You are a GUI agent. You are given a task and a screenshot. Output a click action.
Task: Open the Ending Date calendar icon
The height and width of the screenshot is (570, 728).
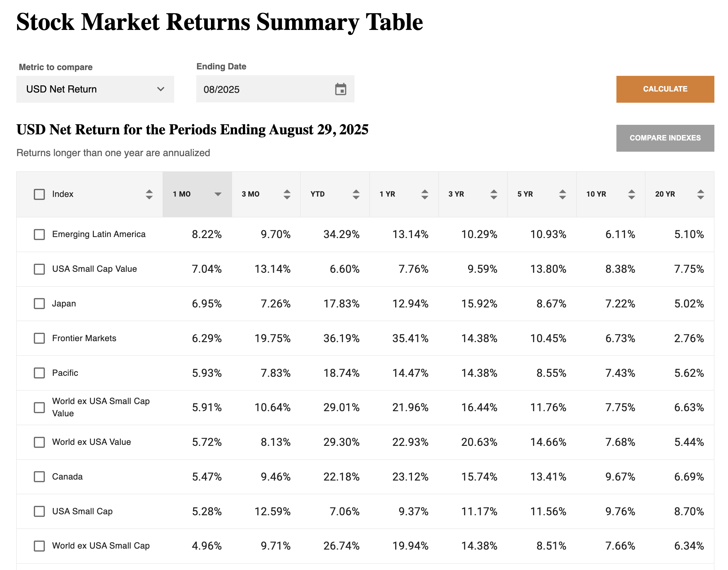point(341,89)
